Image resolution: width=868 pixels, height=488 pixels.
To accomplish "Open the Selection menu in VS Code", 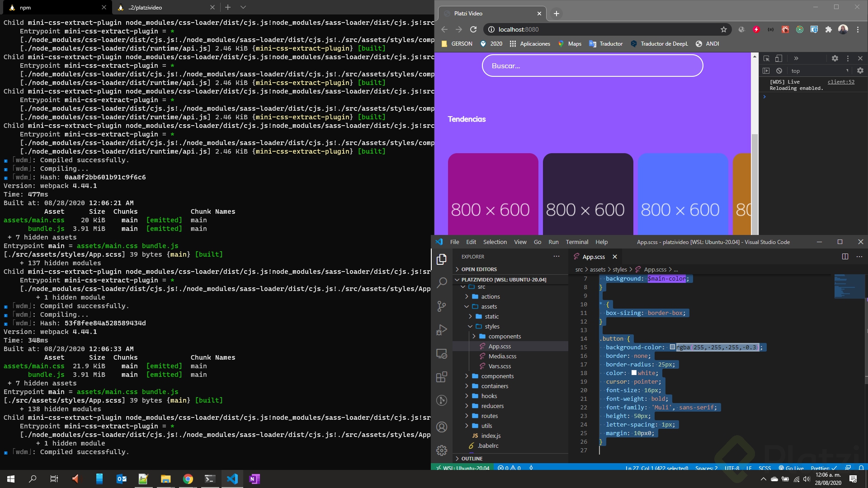I will click(x=495, y=242).
